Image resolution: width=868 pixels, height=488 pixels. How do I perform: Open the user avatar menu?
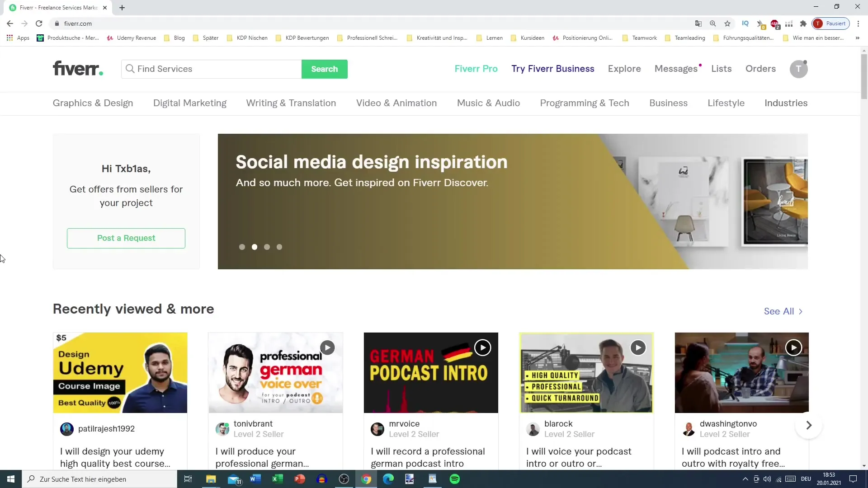798,69
